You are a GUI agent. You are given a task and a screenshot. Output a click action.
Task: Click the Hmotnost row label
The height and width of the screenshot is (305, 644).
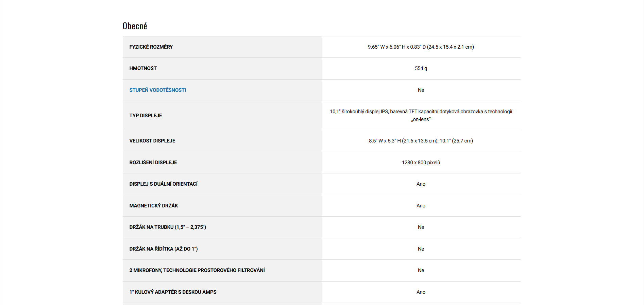[x=143, y=68]
